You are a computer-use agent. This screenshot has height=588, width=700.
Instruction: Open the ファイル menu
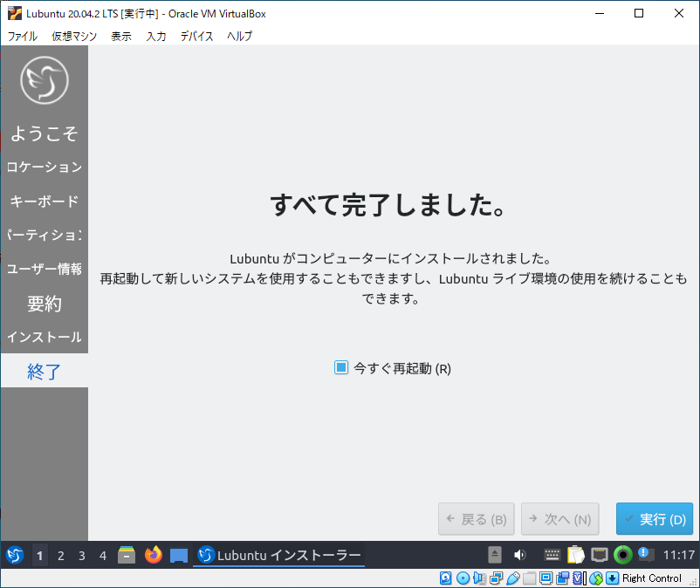pos(23,36)
